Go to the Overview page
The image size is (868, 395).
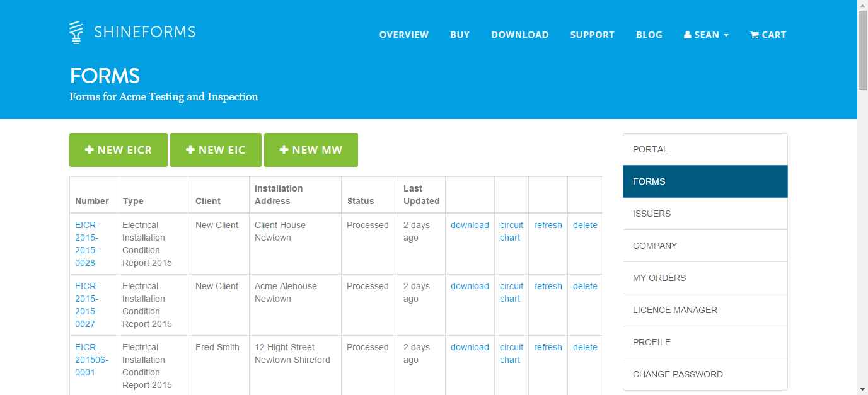pyautogui.click(x=403, y=35)
